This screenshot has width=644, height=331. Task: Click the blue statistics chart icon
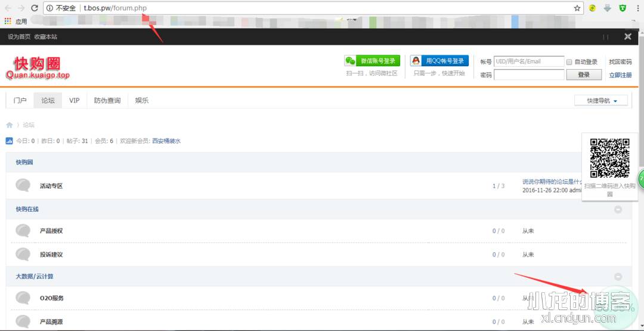(x=9, y=141)
